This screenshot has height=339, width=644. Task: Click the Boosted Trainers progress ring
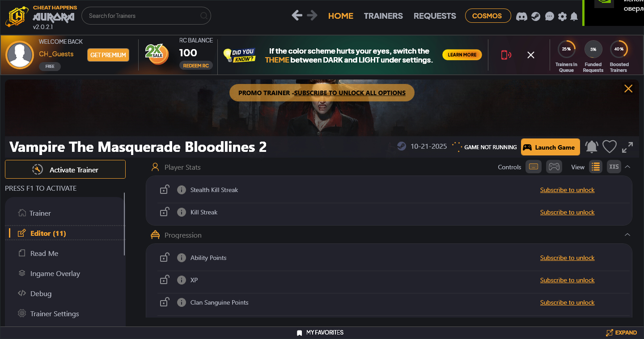619,49
